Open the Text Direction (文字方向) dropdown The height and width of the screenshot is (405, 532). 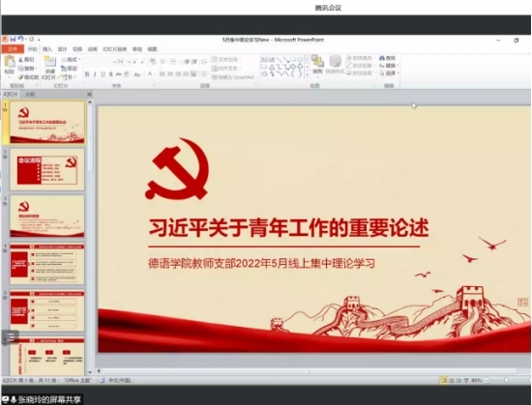click(225, 59)
